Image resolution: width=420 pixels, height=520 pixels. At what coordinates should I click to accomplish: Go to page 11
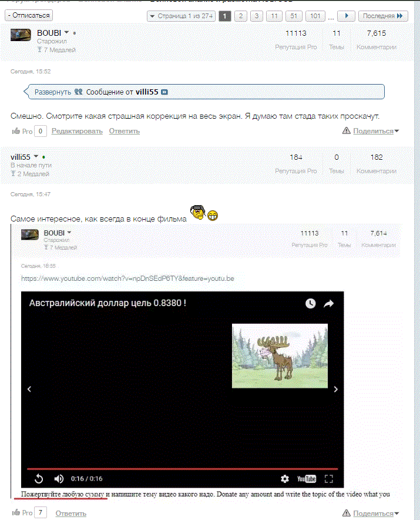[x=274, y=16]
